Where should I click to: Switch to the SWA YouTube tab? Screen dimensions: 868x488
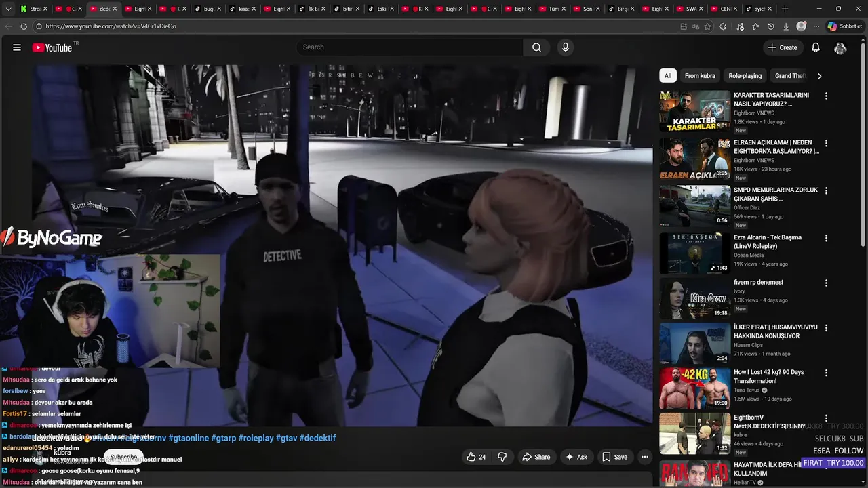tap(691, 9)
